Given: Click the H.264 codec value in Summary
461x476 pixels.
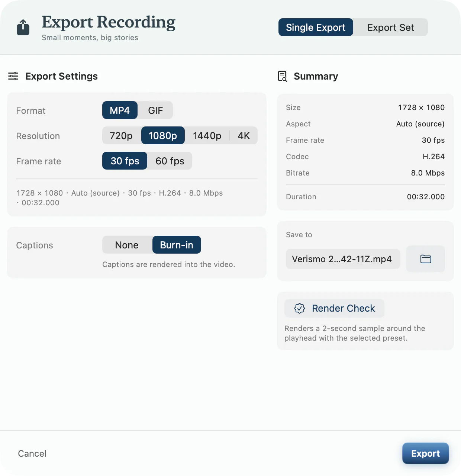Looking at the screenshot, I should [433, 157].
